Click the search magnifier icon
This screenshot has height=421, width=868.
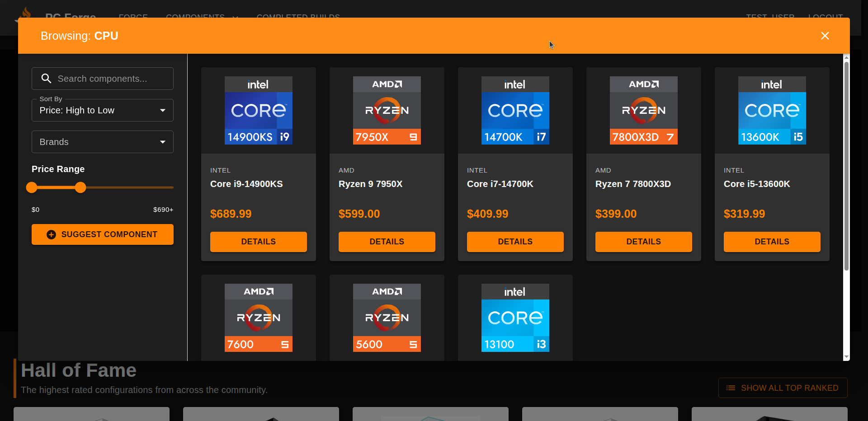pyautogui.click(x=46, y=79)
